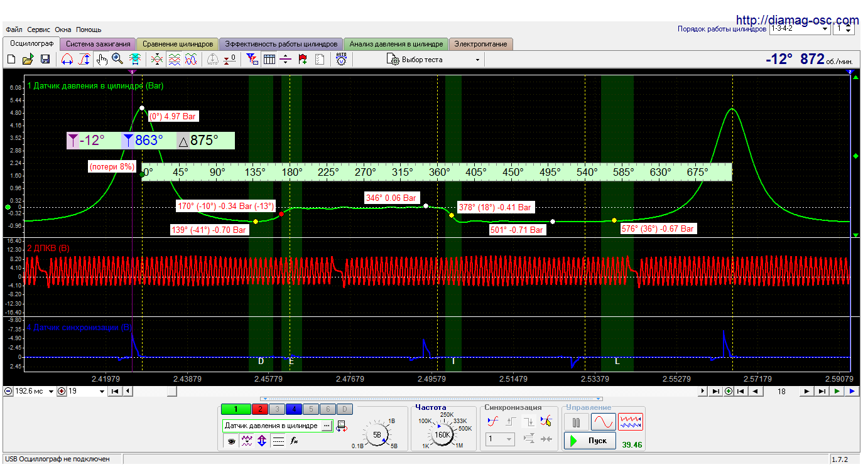This screenshot has width=868, height=467.
Task: Toggle the D digital channel button
Action: tap(345, 409)
